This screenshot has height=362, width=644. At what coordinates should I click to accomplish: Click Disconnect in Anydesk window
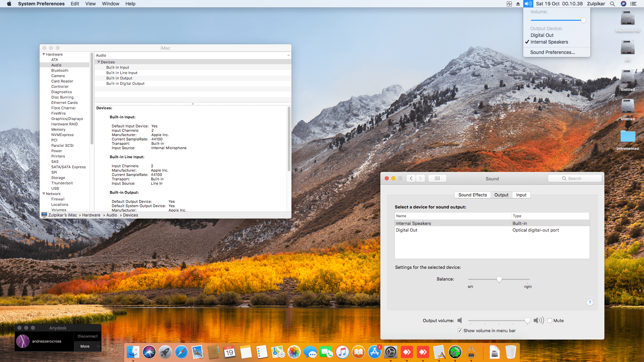click(88, 336)
